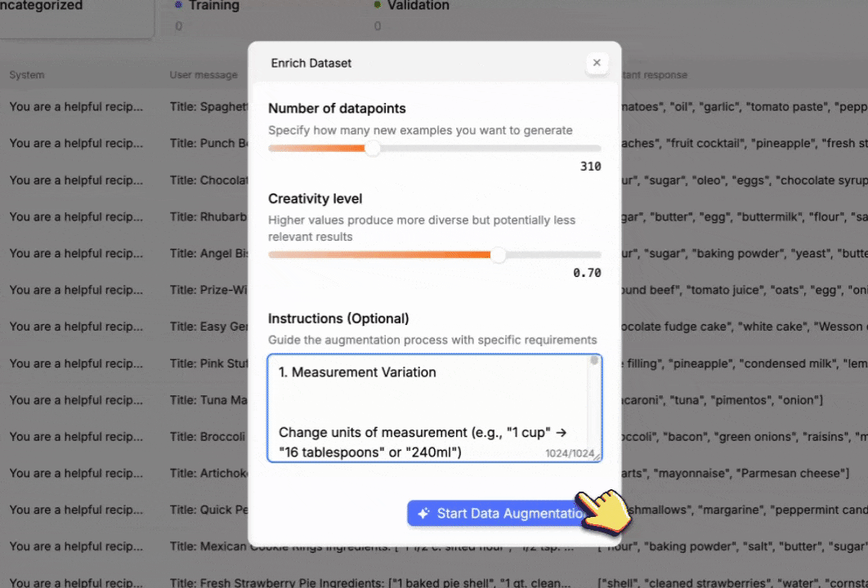Click the response cell containing "condensed milk"
This screenshot has width=868, height=588.
[745, 363]
